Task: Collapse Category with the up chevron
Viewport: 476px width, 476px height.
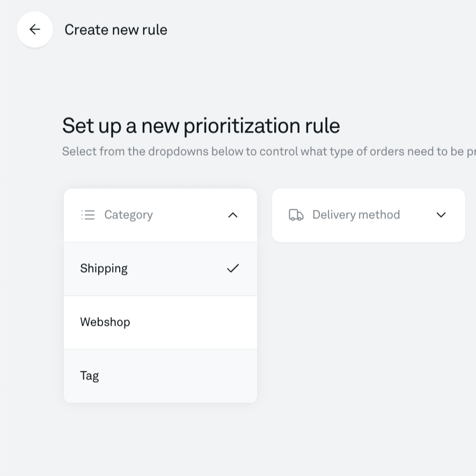Action: click(233, 215)
